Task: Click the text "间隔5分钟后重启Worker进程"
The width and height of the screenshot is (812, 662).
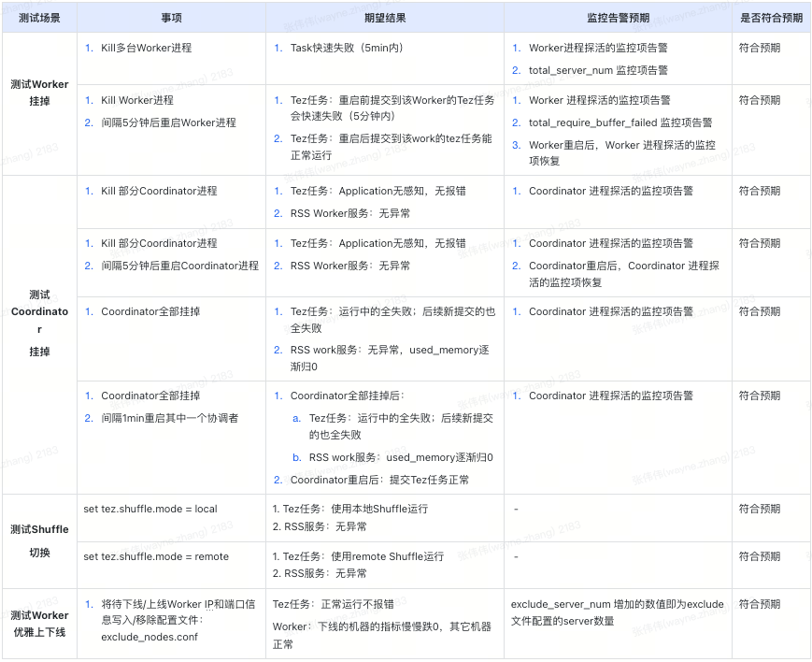Action: click(x=168, y=122)
